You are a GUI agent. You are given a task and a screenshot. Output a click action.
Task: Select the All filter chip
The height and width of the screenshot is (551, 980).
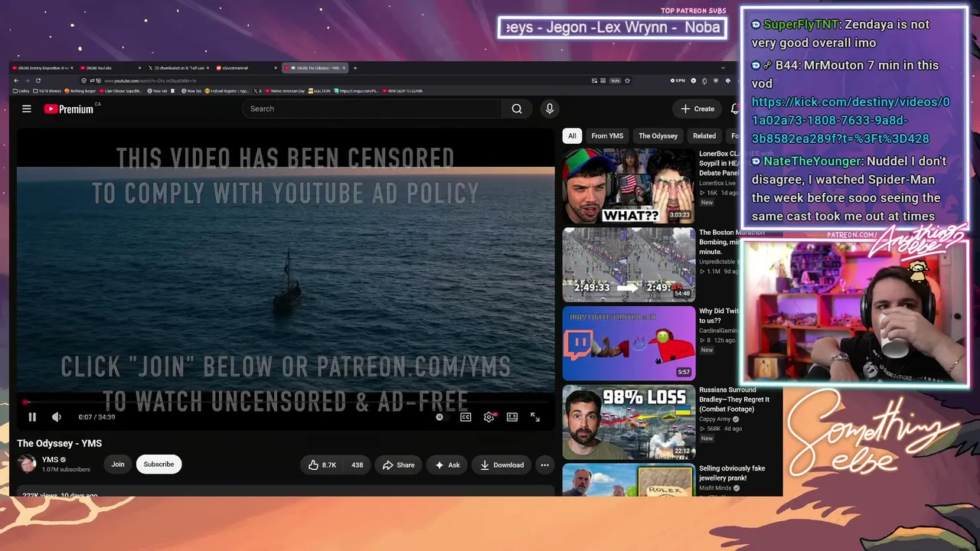pos(571,136)
